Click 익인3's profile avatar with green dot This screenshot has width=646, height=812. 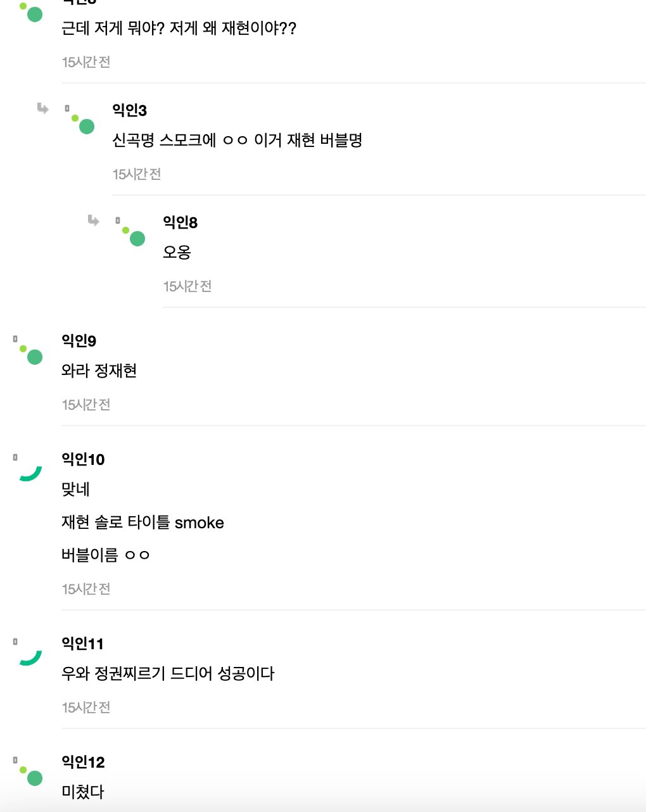coord(85,127)
